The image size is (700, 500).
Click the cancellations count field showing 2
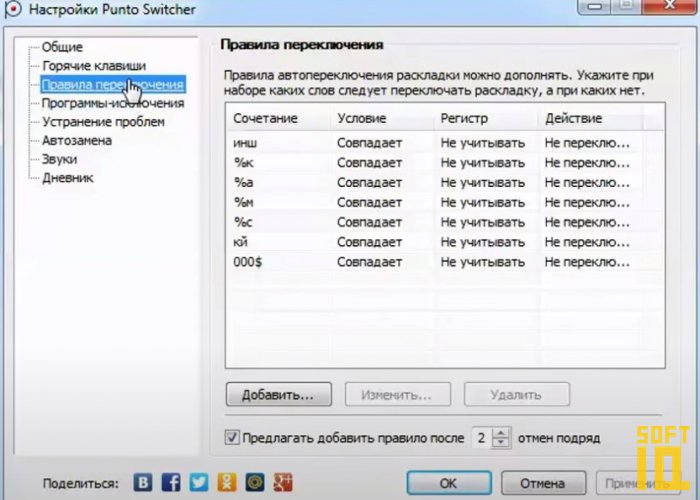click(x=482, y=438)
